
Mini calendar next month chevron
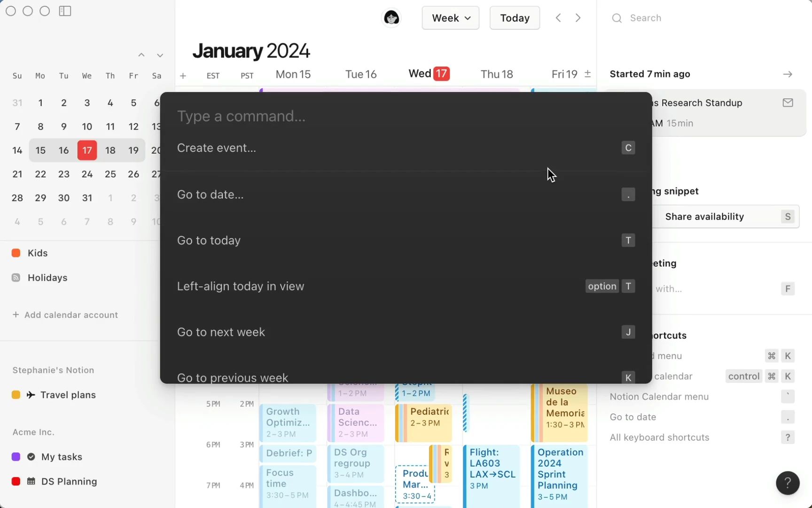pyautogui.click(x=160, y=55)
